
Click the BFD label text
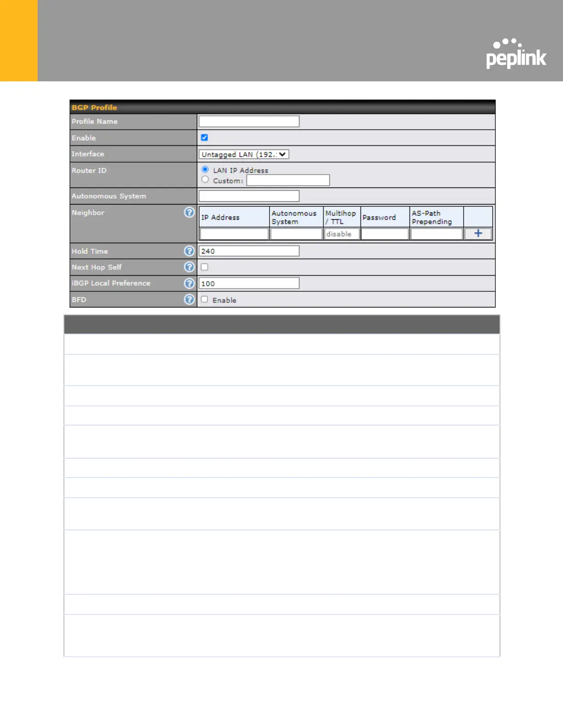coord(79,300)
